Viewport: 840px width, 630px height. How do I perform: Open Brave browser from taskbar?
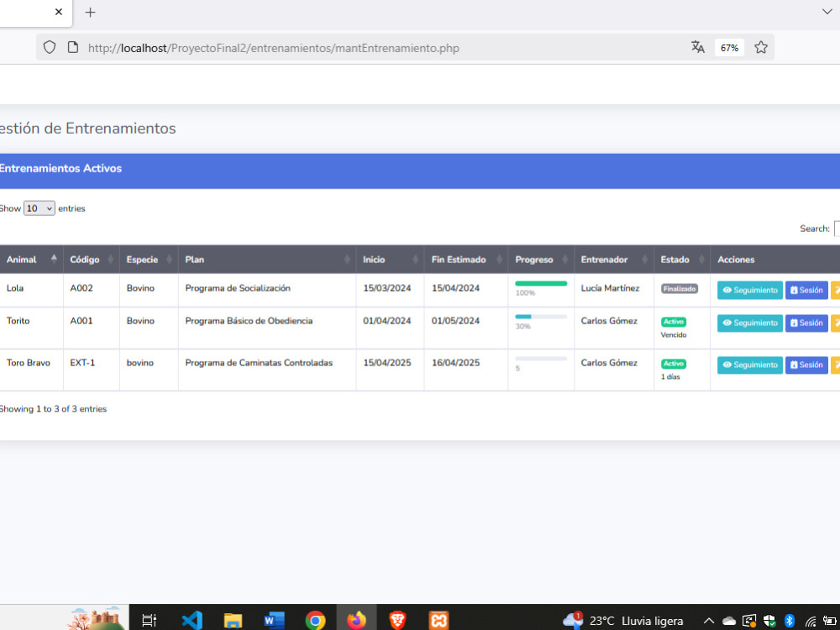click(397, 621)
